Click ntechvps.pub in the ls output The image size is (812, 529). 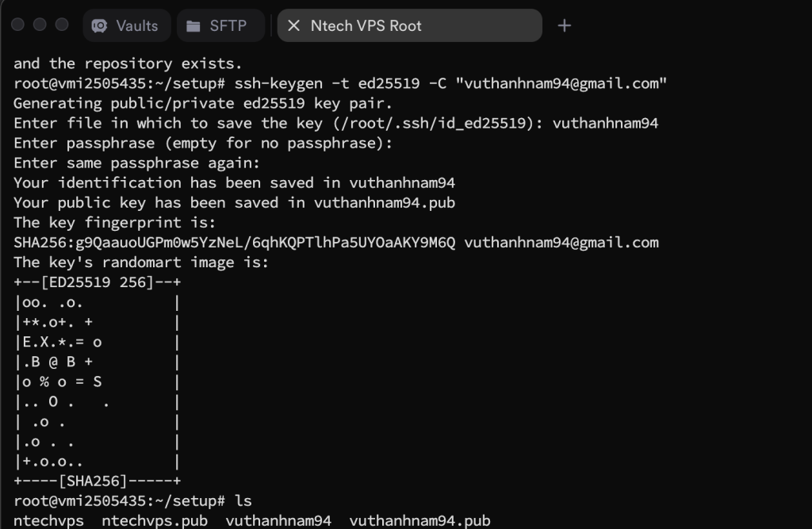[x=155, y=521]
